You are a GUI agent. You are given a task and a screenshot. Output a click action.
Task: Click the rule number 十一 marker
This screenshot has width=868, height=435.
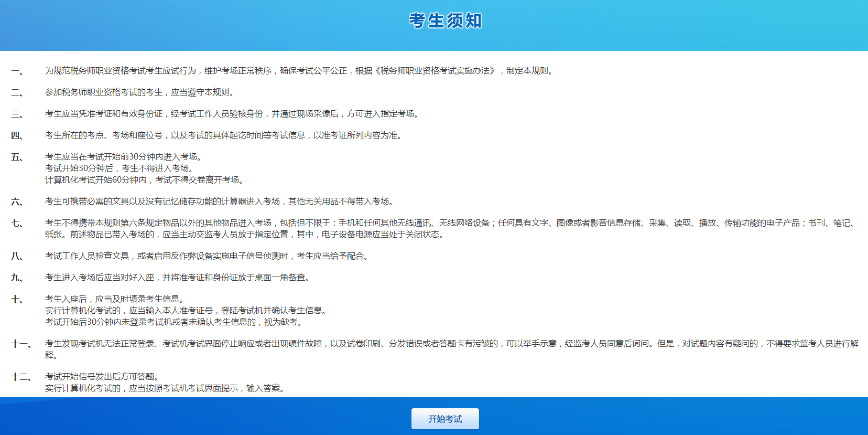[21, 344]
